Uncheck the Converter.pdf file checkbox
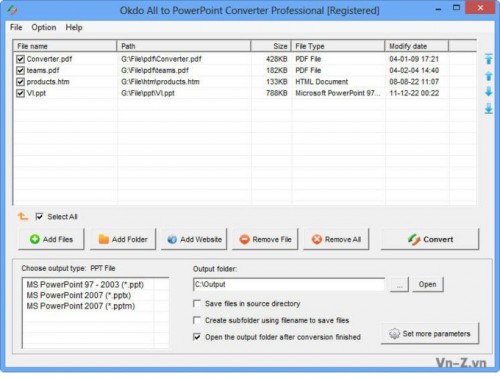The height and width of the screenshot is (379, 500). 20,59
